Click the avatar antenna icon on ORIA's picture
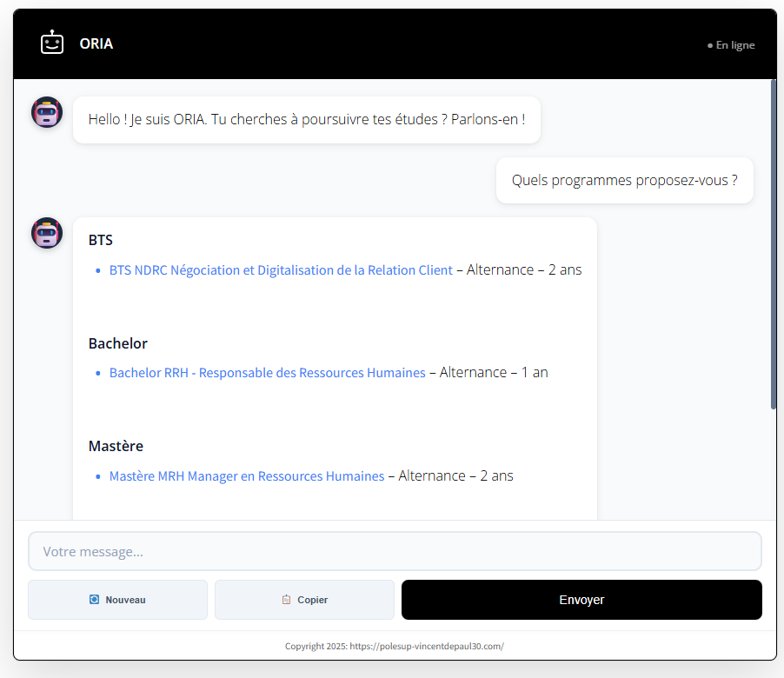 [x=46, y=101]
